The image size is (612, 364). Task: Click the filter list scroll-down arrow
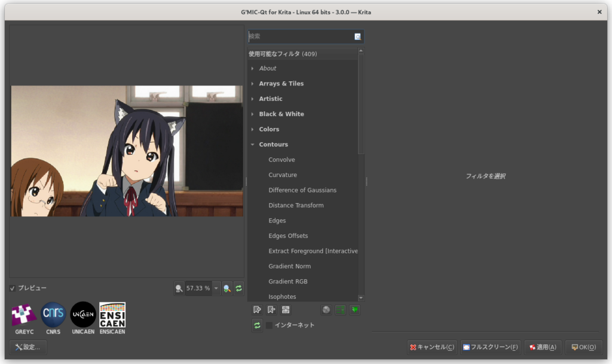tap(361, 298)
